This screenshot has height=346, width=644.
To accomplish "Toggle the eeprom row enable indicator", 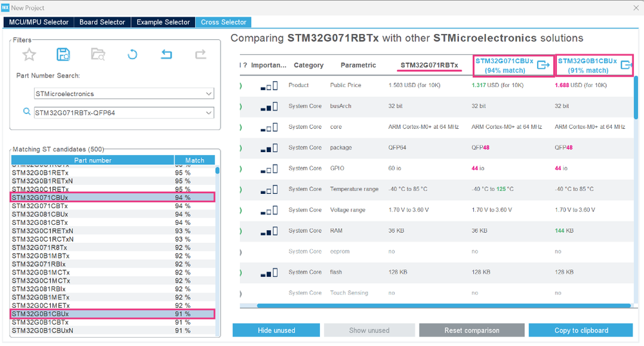I will tap(240, 252).
